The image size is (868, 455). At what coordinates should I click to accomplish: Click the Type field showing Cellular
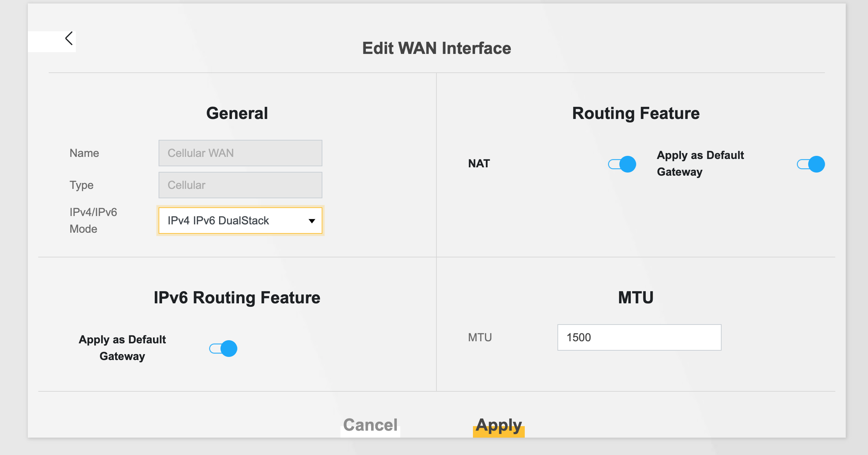coord(240,185)
